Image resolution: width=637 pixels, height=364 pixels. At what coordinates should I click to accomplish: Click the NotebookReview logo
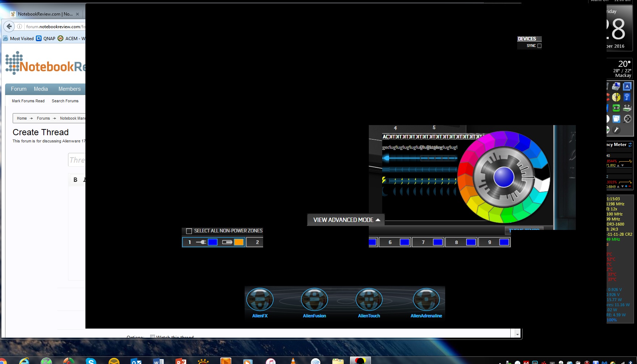pyautogui.click(x=46, y=63)
